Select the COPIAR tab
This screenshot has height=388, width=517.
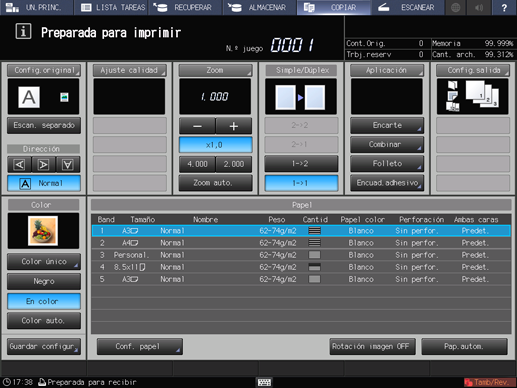334,7
